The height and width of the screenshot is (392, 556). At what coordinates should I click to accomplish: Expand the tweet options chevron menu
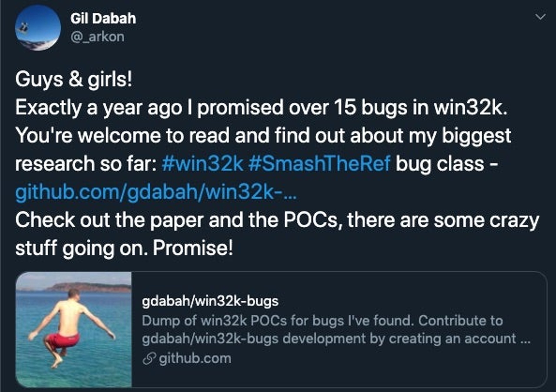[540, 17]
